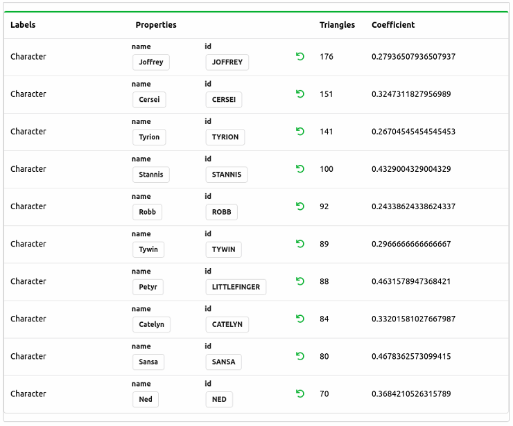Click the coefficient value in Ned row
The image size is (513, 426).
click(x=411, y=394)
